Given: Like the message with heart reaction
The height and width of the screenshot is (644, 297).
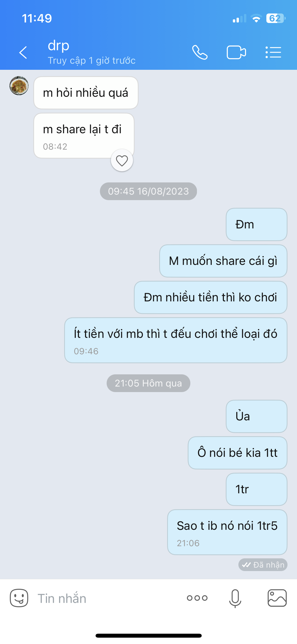Looking at the screenshot, I should 122,160.
